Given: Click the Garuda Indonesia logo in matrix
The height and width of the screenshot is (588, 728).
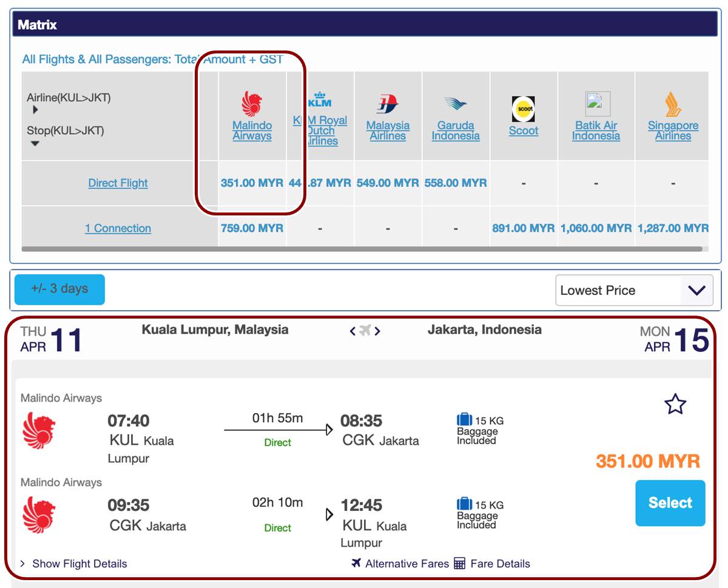Looking at the screenshot, I should pyautogui.click(x=456, y=104).
